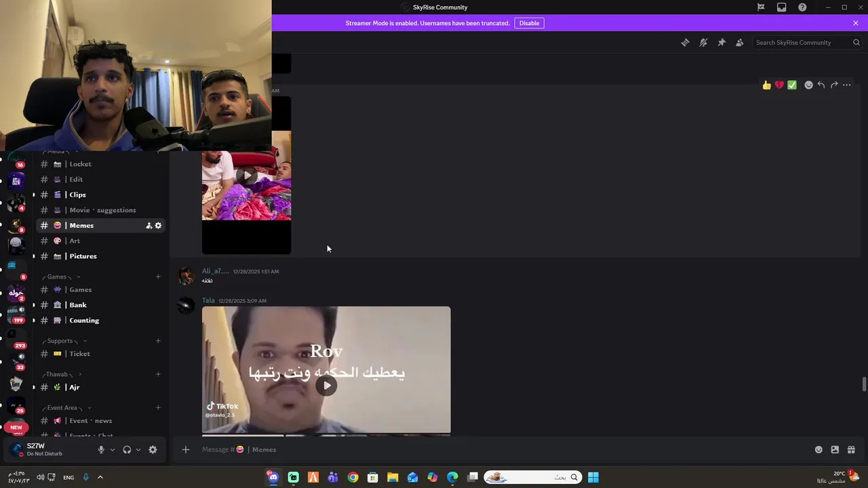Viewport: 868px width, 488px height.
Task: Collapse the Games category
Action: [62, 277]
